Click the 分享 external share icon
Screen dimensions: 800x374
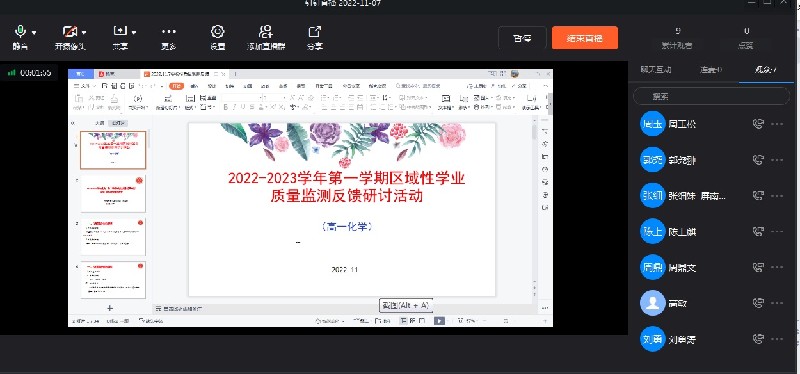315,32
